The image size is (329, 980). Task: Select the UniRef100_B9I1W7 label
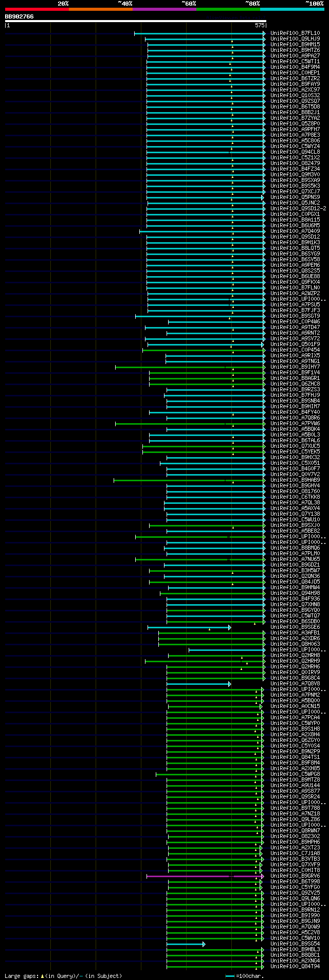[x=295, y=367]
